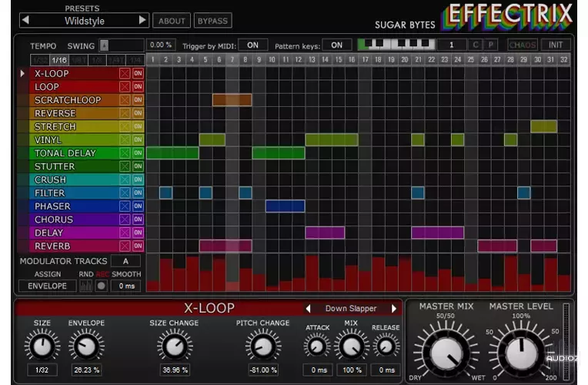The height and width of the screenshot is (385, 588).
Task: Open the Down Slapper effect preset list
Action: (x=351, y=309)
